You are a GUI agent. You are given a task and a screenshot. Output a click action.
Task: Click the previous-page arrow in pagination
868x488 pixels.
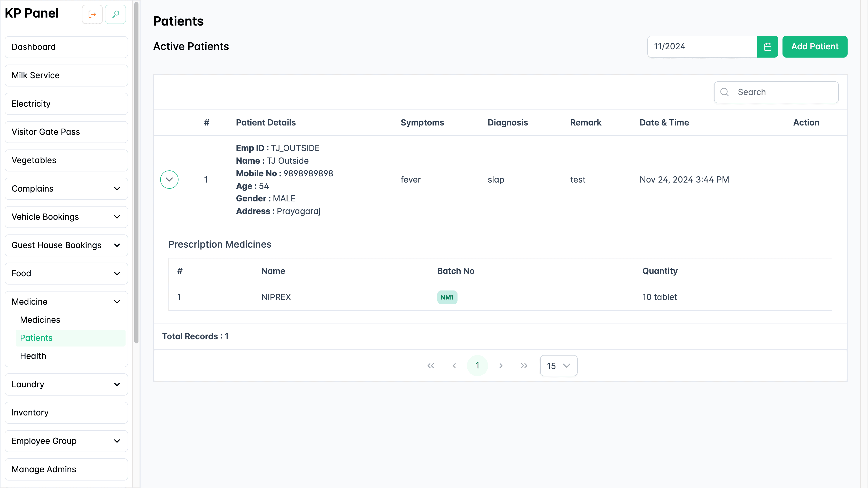(x=454, y=365)
